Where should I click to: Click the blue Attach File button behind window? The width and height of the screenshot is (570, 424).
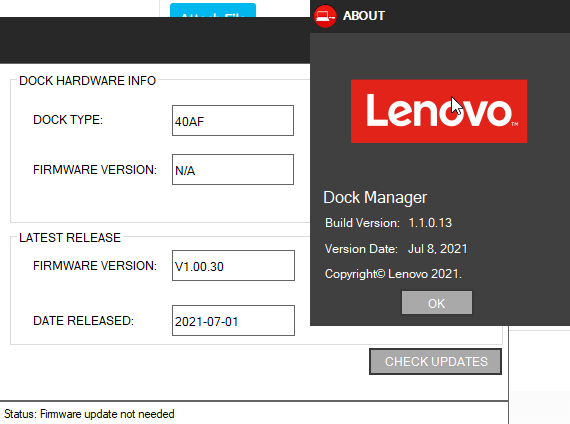click(213, 11)
